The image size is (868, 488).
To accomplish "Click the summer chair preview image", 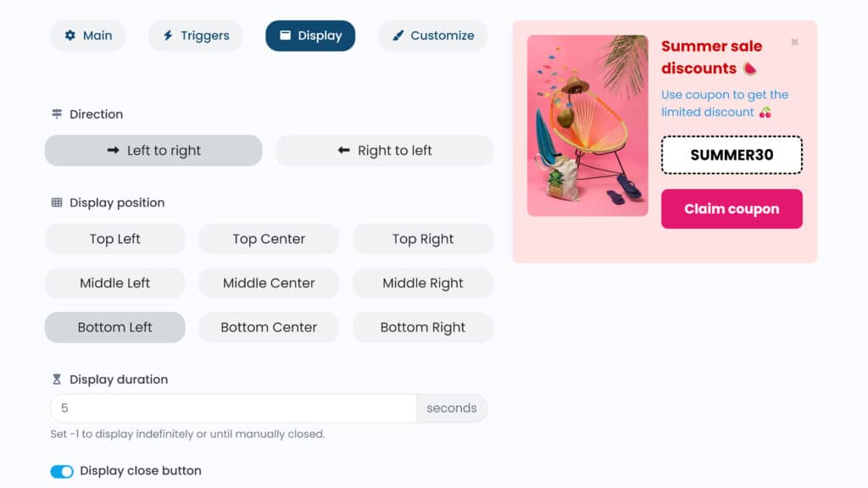I will coord(587,125).
